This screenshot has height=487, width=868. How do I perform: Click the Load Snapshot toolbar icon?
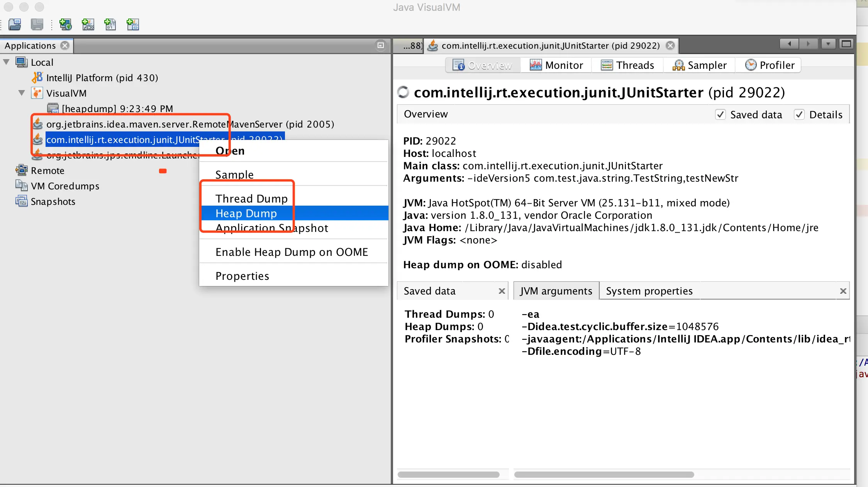point(15,25)
